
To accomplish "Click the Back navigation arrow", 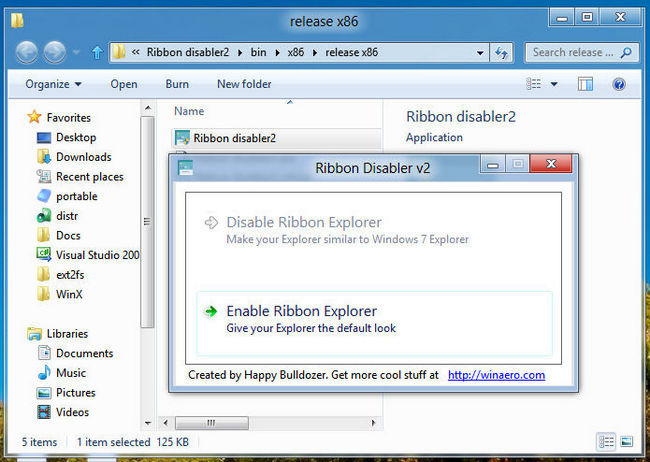I will (27, 53).
